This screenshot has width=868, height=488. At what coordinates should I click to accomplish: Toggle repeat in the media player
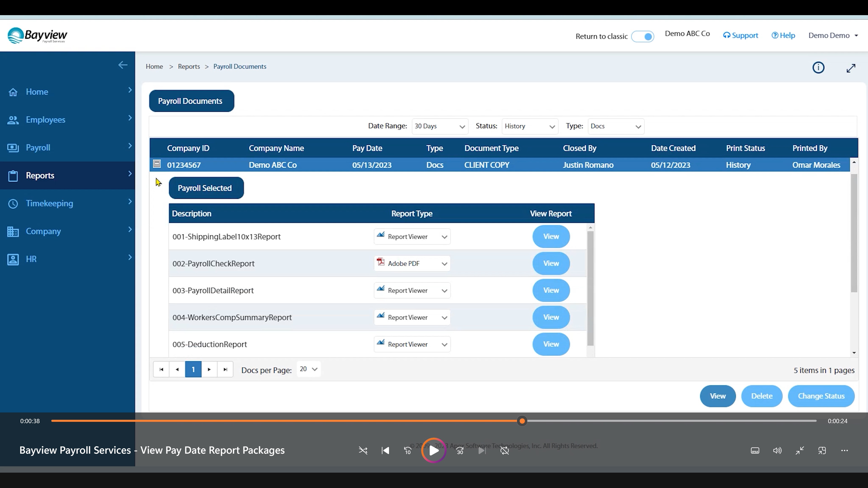point(505,451)
